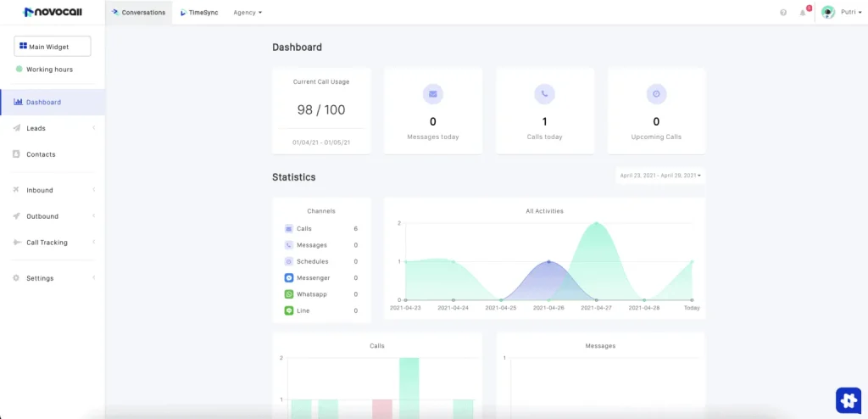Open the Putri account dropdown
This screenshot has width=868, height=419.
pyautogui.click(x=851, y=12)
